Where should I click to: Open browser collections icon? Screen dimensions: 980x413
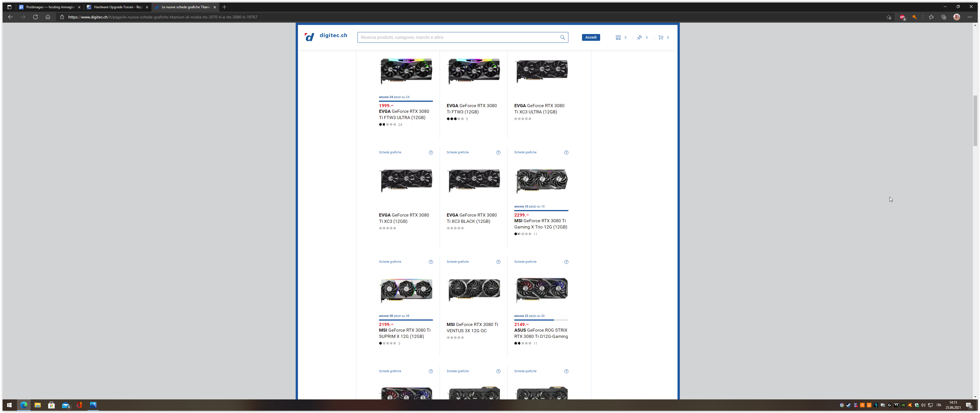[x=943, y=17]
